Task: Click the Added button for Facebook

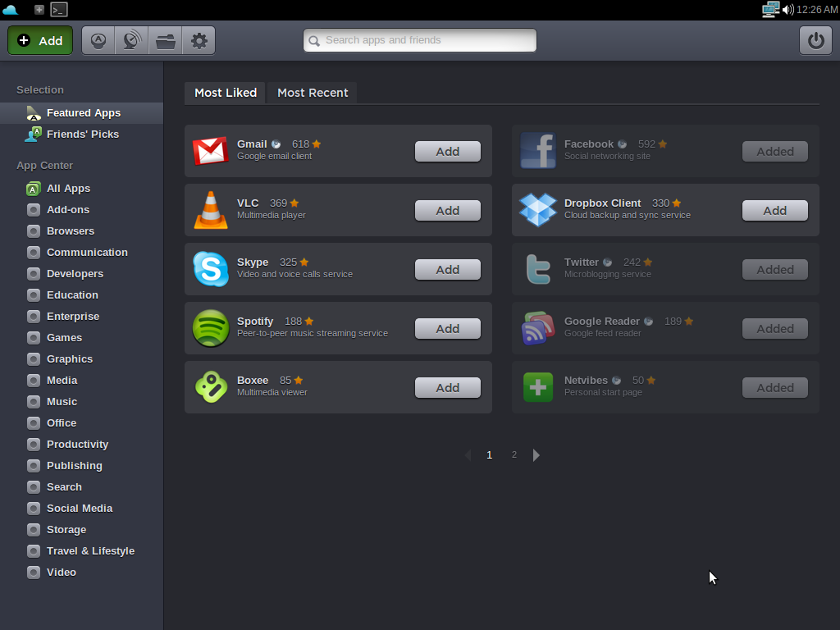Action: [x=774, y=152]
